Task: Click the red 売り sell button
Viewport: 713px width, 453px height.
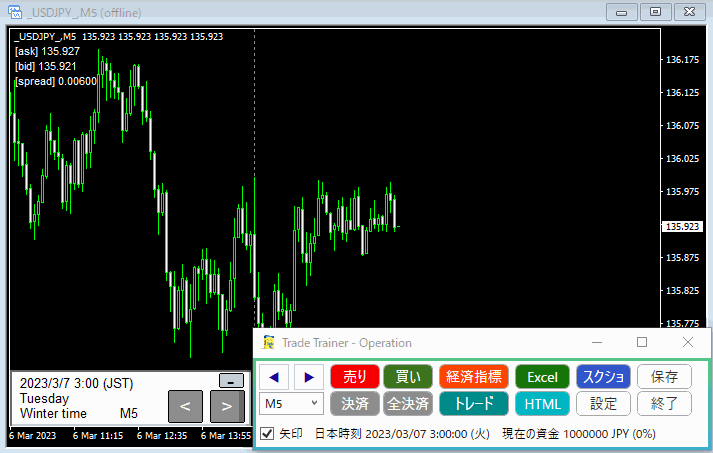Action: tap(355, 377)
